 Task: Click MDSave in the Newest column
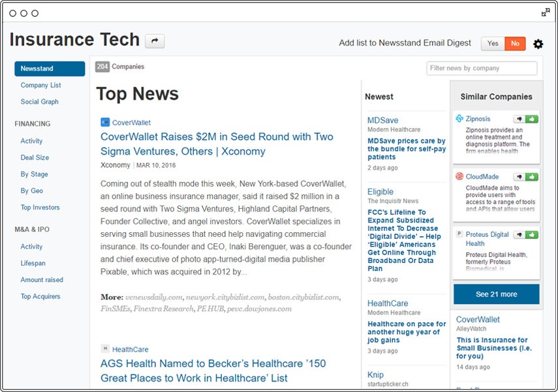382,120
